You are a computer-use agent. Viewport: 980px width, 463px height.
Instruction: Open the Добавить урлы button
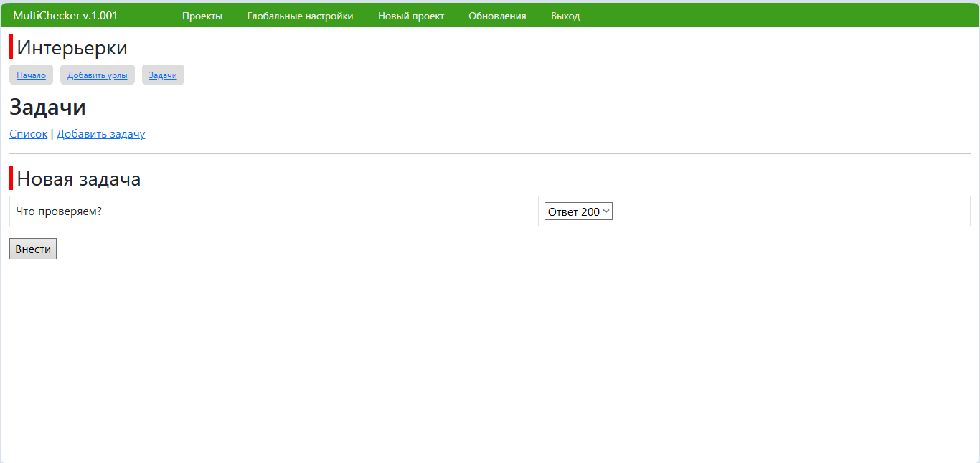tap(98, 75)
